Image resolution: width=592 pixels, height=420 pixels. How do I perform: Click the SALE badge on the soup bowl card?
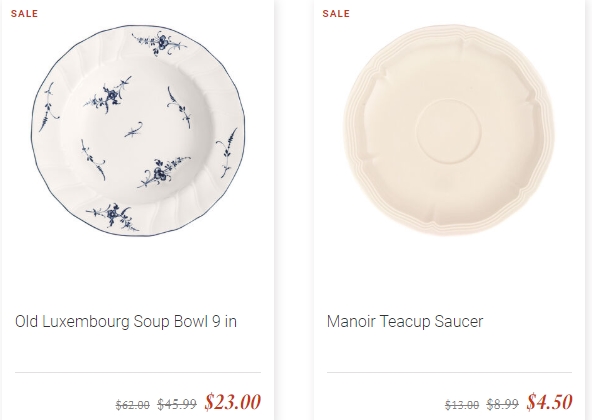tap(25, 14)
